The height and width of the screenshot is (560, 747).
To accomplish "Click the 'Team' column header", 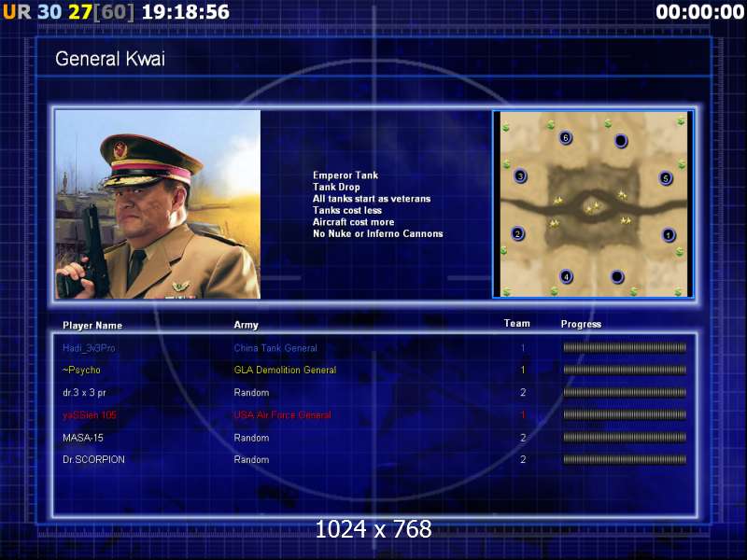I will tap(517, 323).
